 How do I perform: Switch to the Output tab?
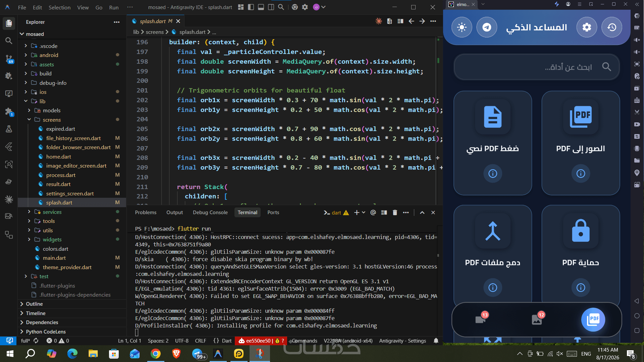pos(175,213)
